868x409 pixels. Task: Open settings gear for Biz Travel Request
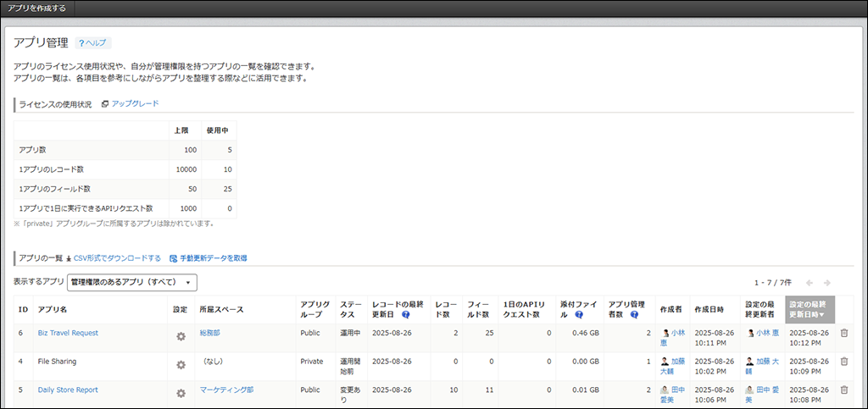tap(181, 336)
